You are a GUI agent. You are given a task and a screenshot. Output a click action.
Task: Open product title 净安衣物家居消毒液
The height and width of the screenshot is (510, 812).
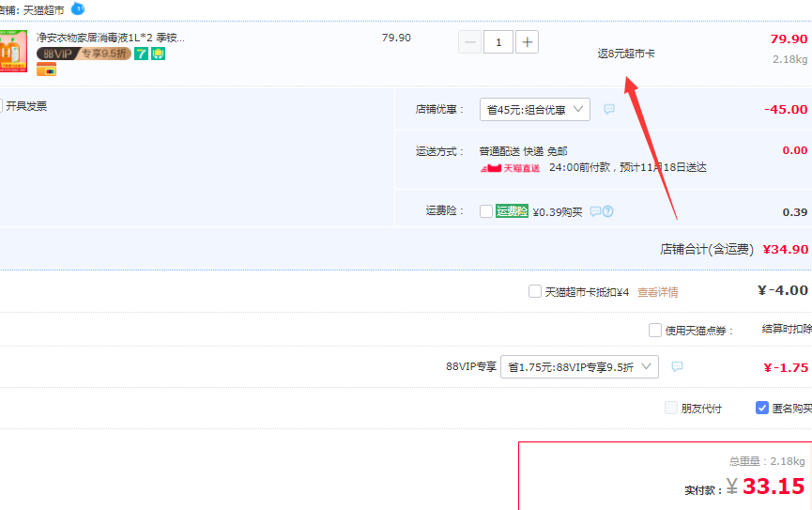[111, 38]
